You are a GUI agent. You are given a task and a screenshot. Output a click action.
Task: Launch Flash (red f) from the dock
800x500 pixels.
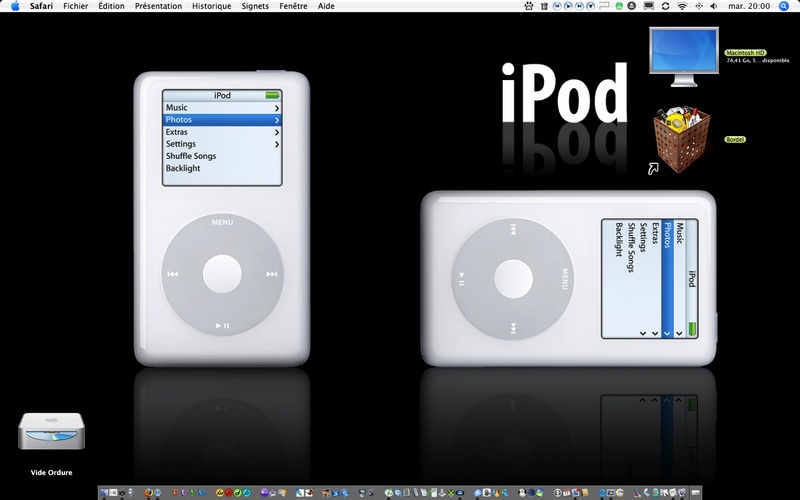coord(229,492)
